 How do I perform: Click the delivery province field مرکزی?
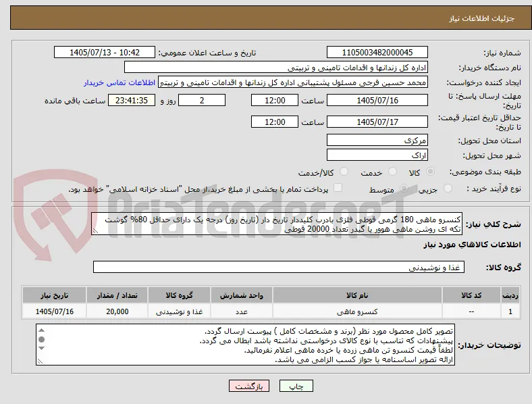pyautogui.click(x=377, y=141)
